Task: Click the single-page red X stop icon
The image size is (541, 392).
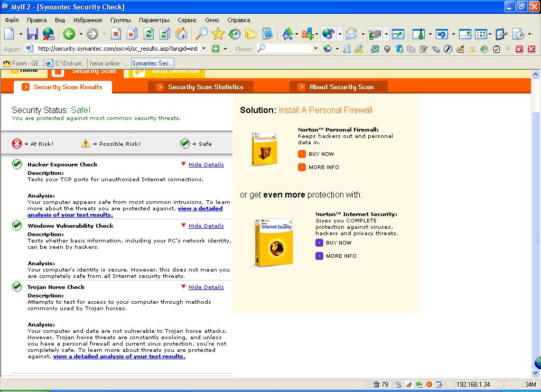Action: click(x=116, y=34)
